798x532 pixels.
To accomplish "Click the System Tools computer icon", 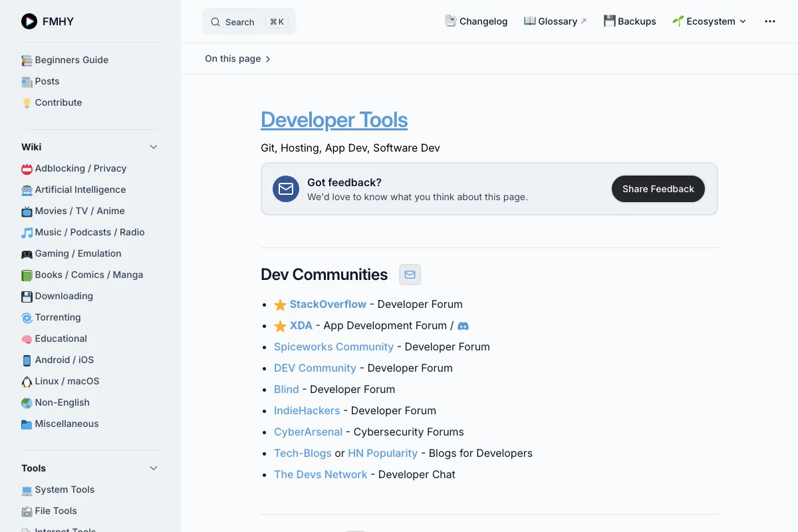I will tap(27, 490).
